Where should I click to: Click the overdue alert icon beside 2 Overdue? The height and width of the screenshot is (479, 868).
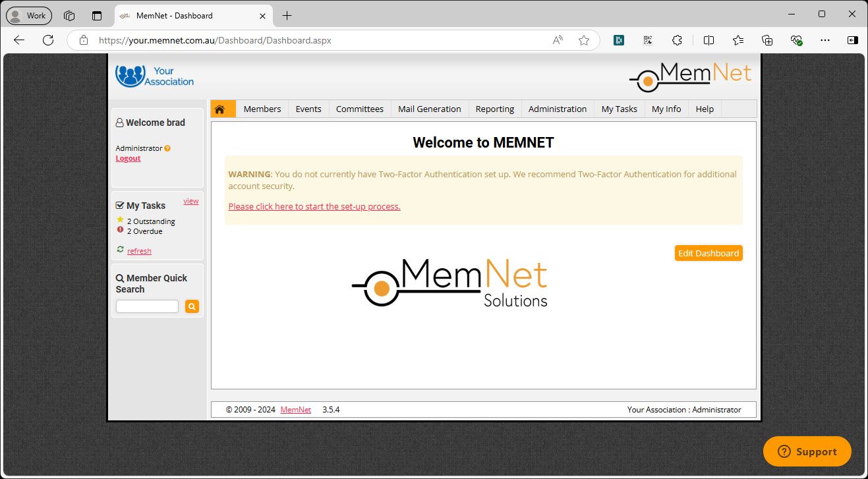click(120, 230)
